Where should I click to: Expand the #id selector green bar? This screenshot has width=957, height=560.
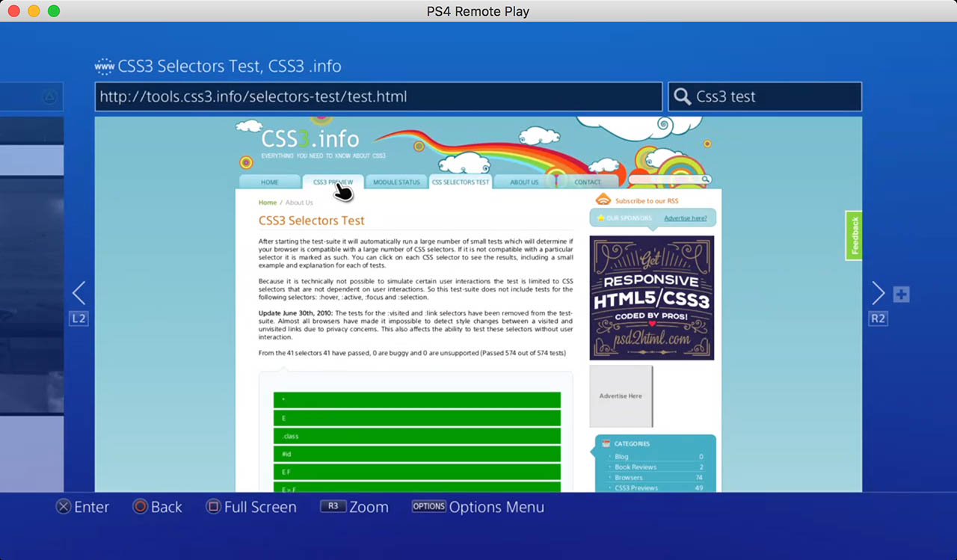[x=417, y=454]
